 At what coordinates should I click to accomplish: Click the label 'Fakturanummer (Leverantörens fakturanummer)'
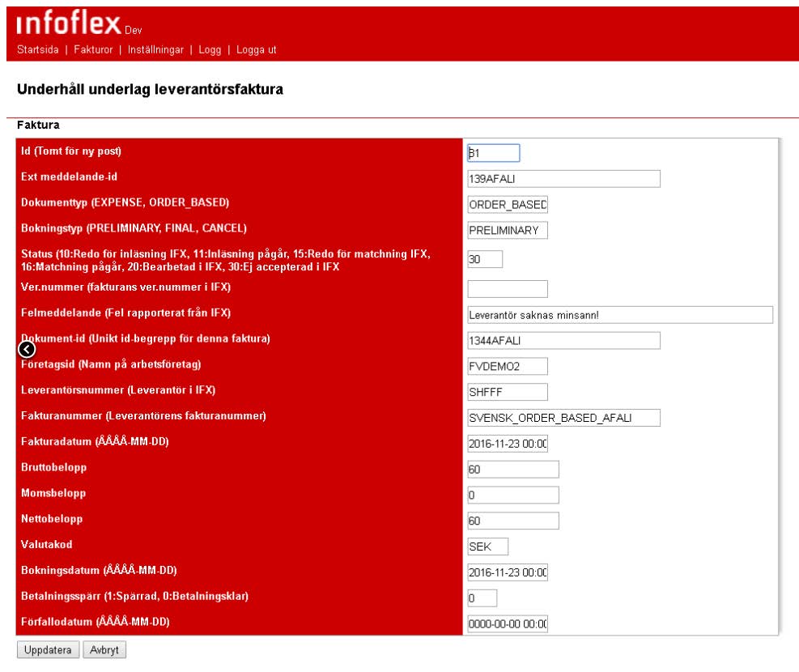pyautogui.click(x=143, y=415)
